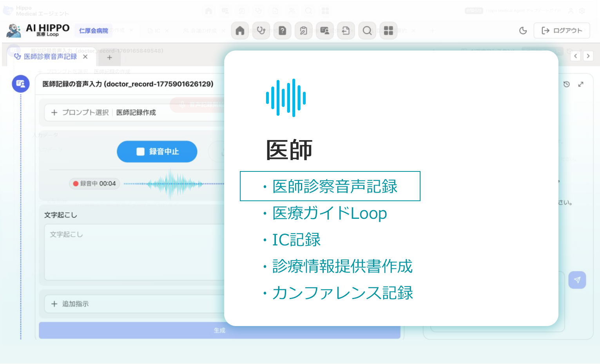Open the 医療ガイドLoop link
Image resolution: width=600 pixels, height=364 pixels.
coord(329,214)
